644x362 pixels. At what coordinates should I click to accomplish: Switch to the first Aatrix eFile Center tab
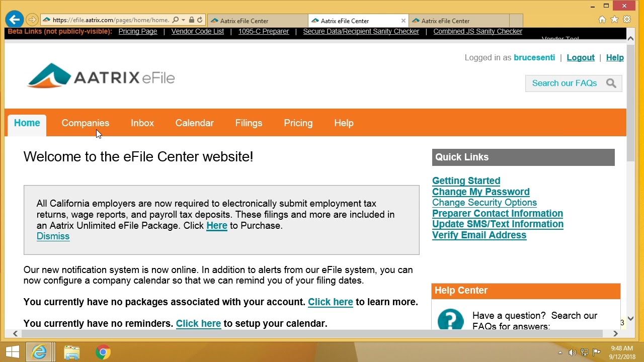[257, 21]
